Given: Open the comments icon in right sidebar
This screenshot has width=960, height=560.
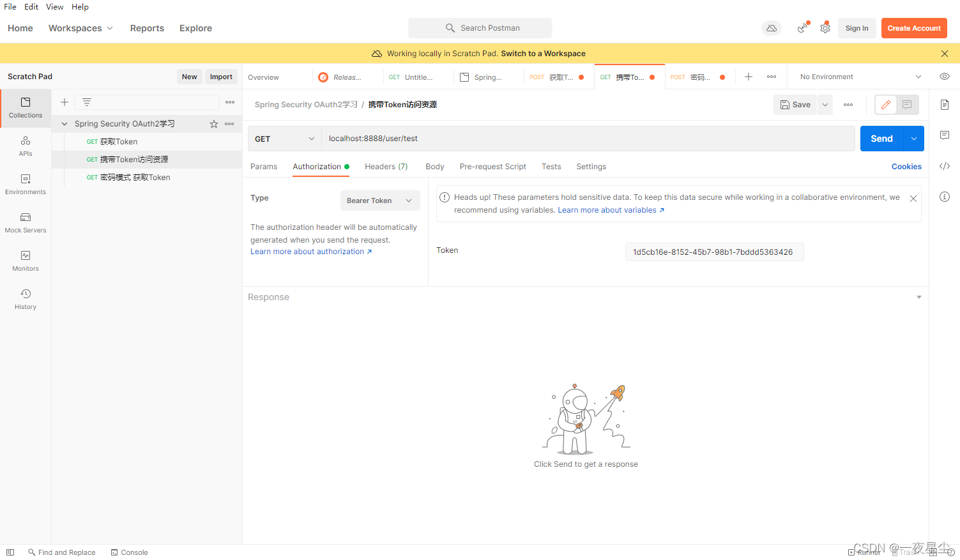Looking at the screenshot, I should click(x=945, y=135).
